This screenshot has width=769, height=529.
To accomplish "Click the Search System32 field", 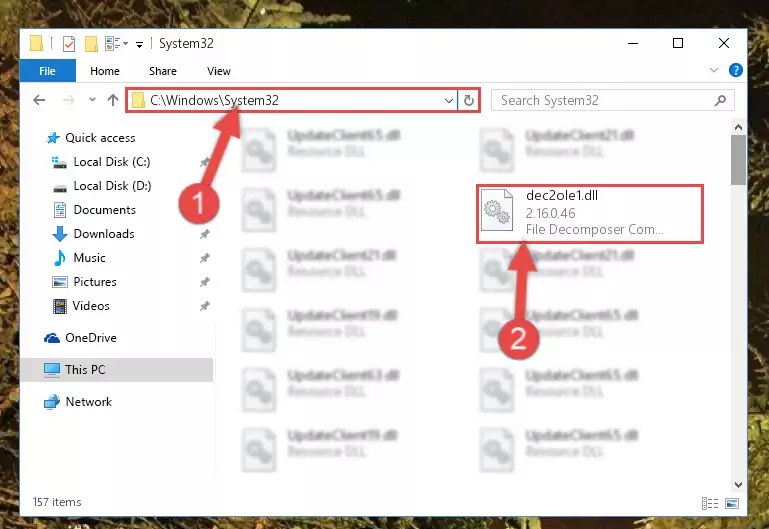I will point(613,101).
